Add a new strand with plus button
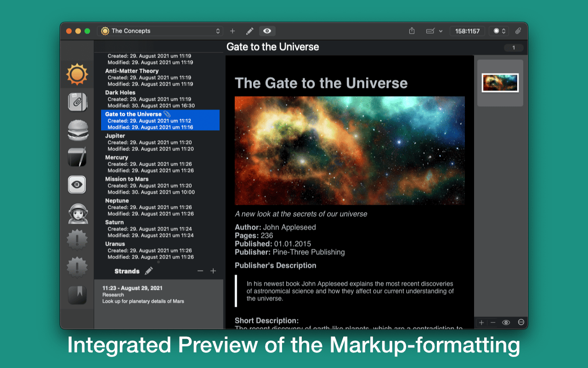 213,271
